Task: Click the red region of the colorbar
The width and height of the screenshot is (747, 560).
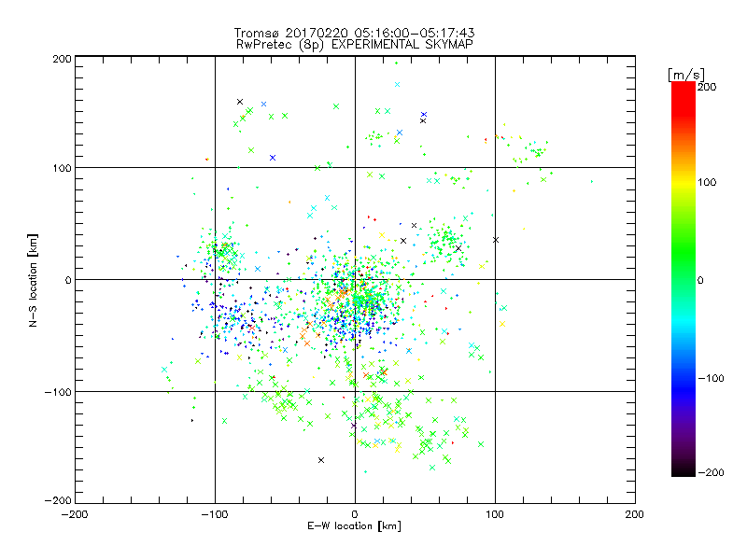Action: (684, 100)
